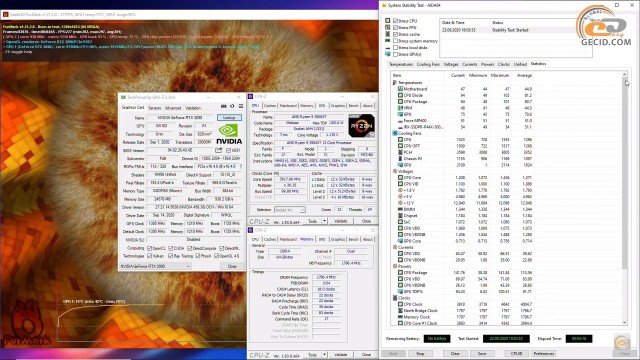The image size is (640, 360).
Task: Click the PCH fan icon in Cooling Fans
Action: tap(400, 152)
